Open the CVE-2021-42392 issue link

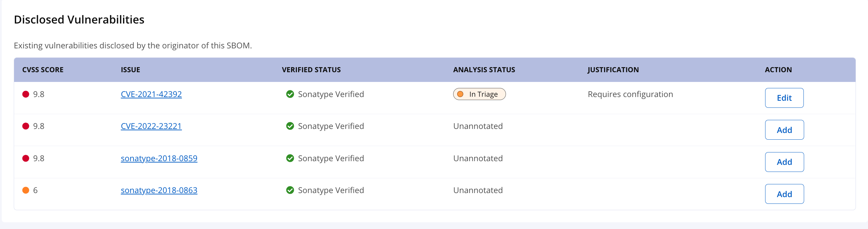151,94
